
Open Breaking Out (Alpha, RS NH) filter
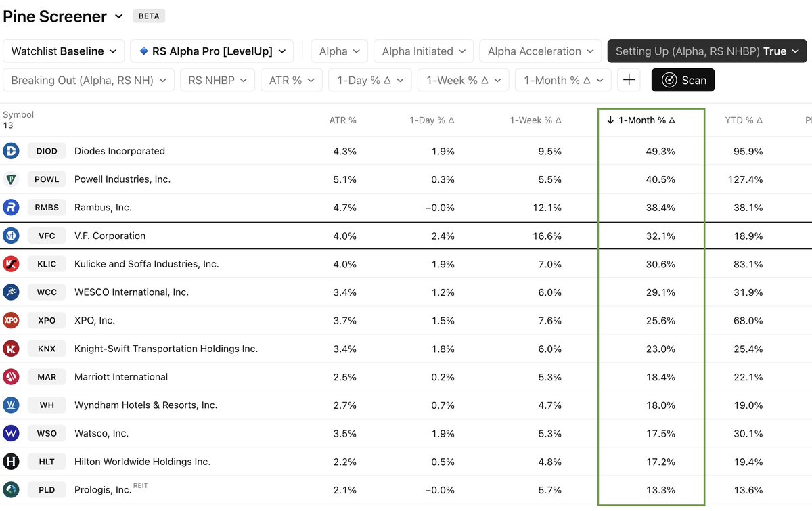[89, 80]
